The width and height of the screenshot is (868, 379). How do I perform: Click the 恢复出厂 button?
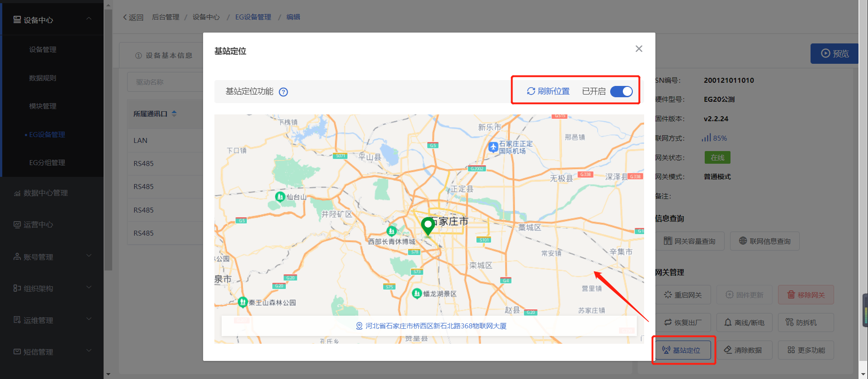pos(683,322)
